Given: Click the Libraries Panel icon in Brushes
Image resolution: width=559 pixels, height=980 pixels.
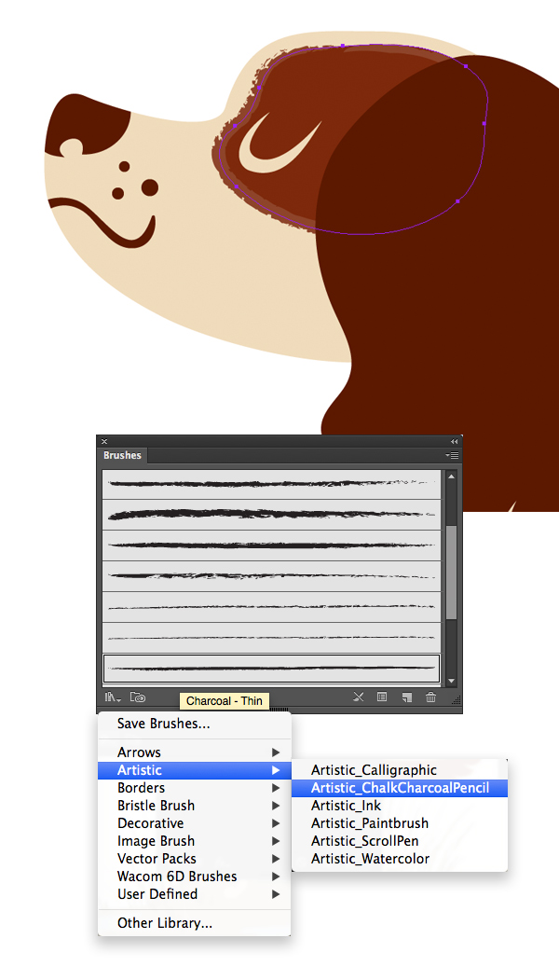Looking at the screenshot, I should coord(138,697).
